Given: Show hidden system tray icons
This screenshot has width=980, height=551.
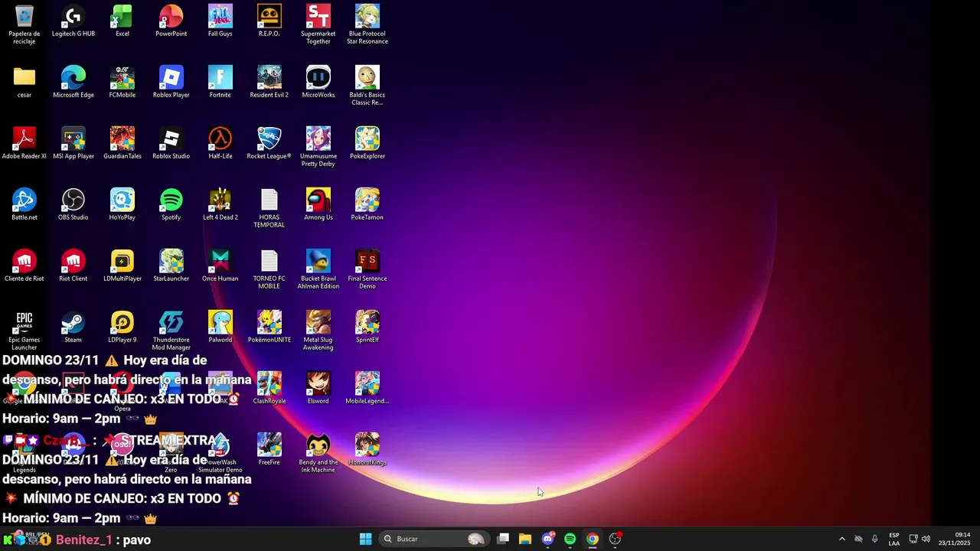Looking at the screenshot, I should [x=842, y=539].
